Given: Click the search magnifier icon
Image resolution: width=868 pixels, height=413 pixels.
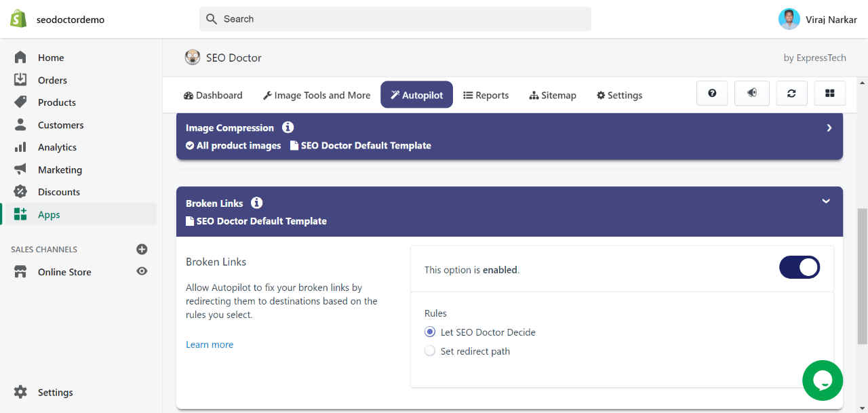Looking at the screenshot, I should pyautogui.click(x=212, y=19).
